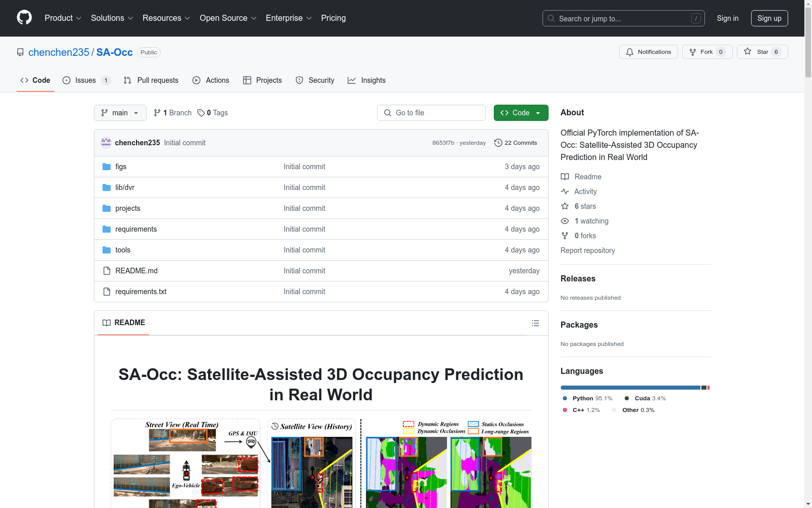Switch to the Projects tab
The image size is (812, 508).
click(262, 80)
